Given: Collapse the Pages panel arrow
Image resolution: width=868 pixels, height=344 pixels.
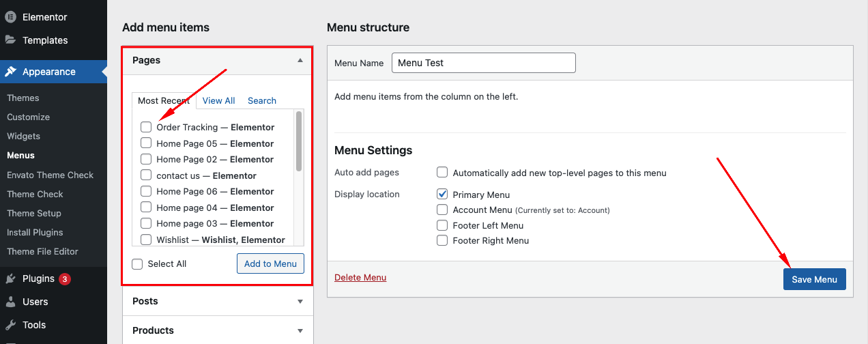Looking at the screenshot, I should 300,60.
